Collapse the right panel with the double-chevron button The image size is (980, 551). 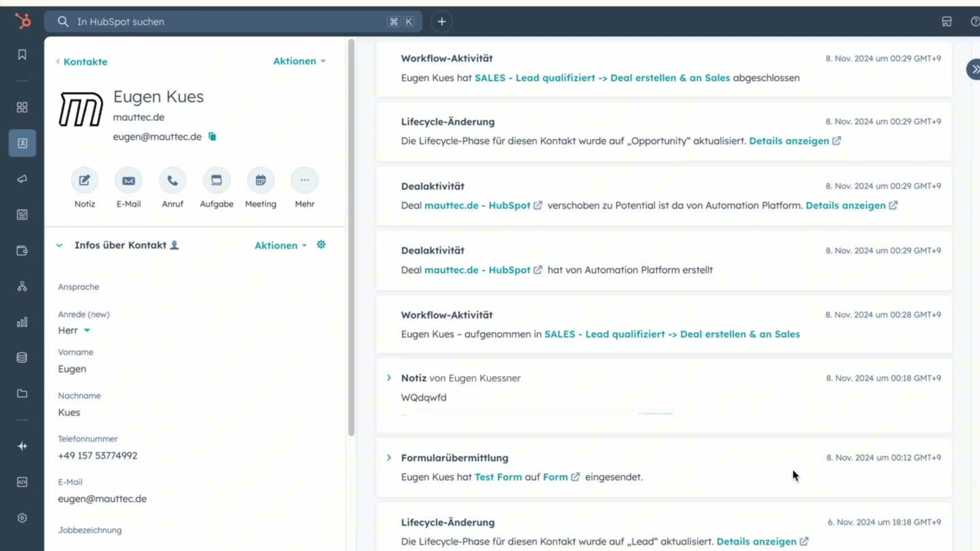tap(975, 69)
